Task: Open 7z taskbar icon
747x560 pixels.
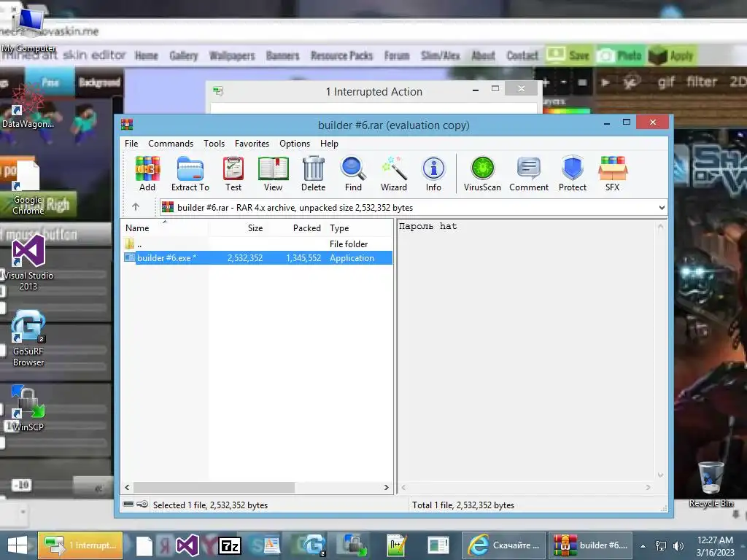Action: (230, 545)
